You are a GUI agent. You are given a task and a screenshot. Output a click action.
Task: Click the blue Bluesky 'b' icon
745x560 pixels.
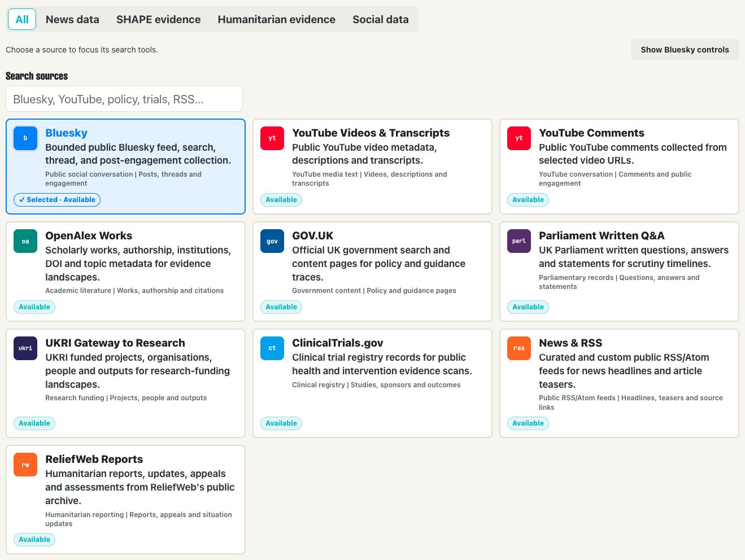click(x=25, y=138)
